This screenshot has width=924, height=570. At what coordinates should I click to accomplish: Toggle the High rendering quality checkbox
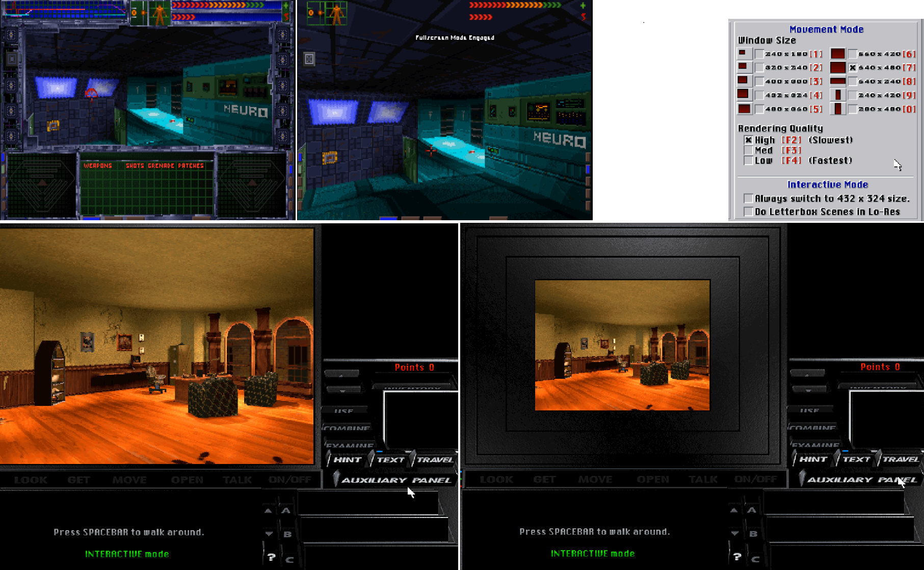(x=748, y=140)
